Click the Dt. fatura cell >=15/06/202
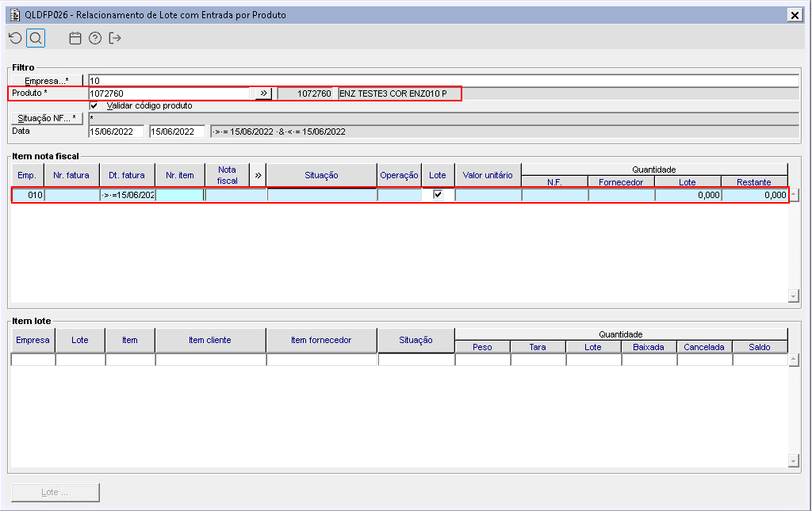Image resolution: width=812 pixels, height=511 pixels. 128,195
